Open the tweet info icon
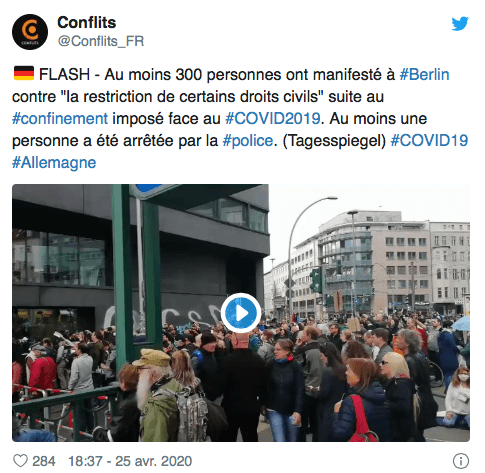485x473 pixels. click(461, 461)
